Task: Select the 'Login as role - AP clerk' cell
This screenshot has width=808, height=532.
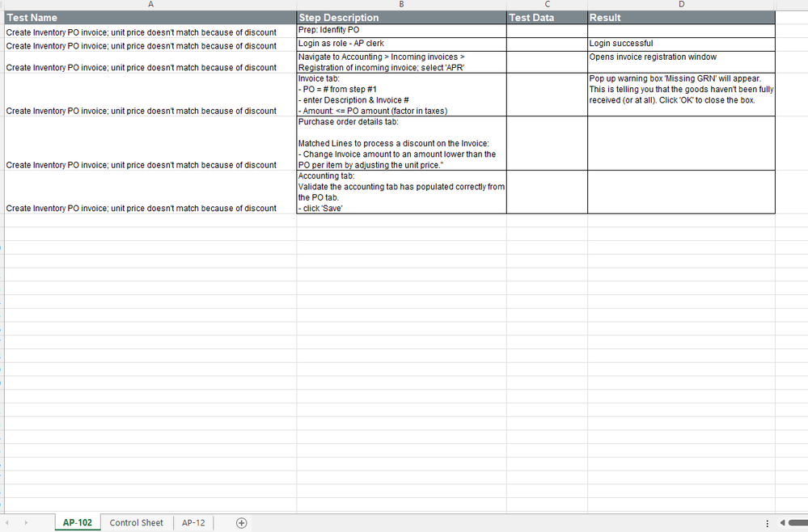Action: [x=400, y=43]
